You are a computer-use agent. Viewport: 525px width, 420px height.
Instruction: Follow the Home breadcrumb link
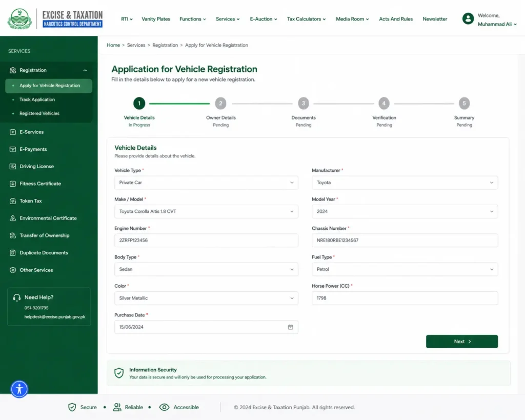coord(113,45)
